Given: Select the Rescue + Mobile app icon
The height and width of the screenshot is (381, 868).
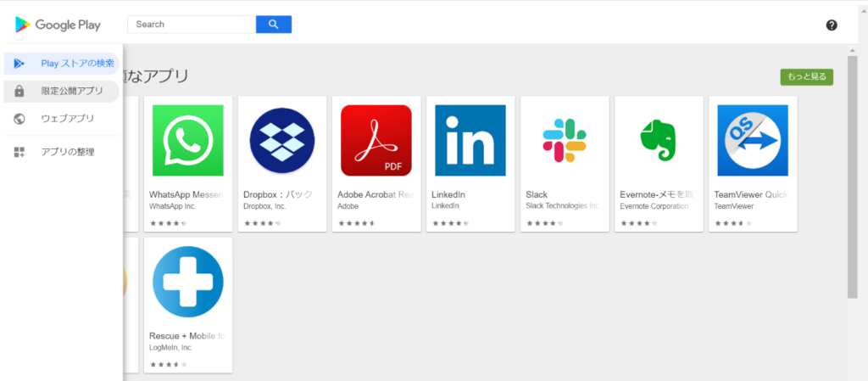Looking at the screenshot, I should click(x=188, y=282).
